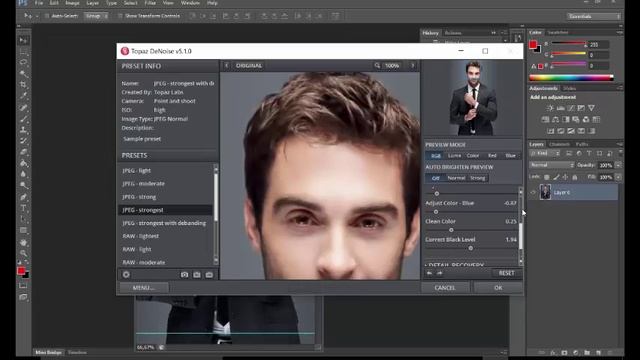Screen dimensions: 640x360
Task: Toggle visibility of Layer 0
Action: click(x=533, y=192)
